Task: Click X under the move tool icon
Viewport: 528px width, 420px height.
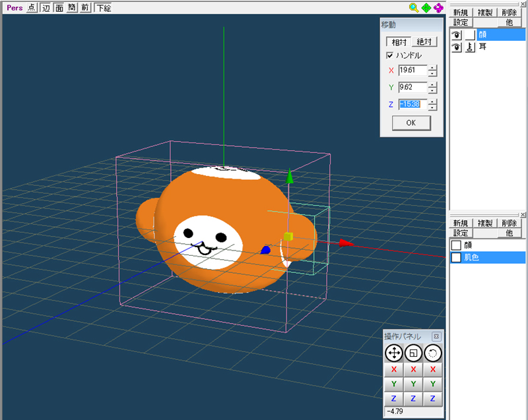Action: tap(393, 369)
